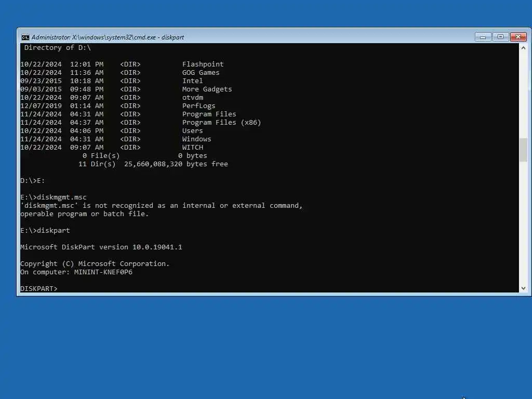Click the Users directory name
Screen dimensions: 532x399
(x=192, y=130)
